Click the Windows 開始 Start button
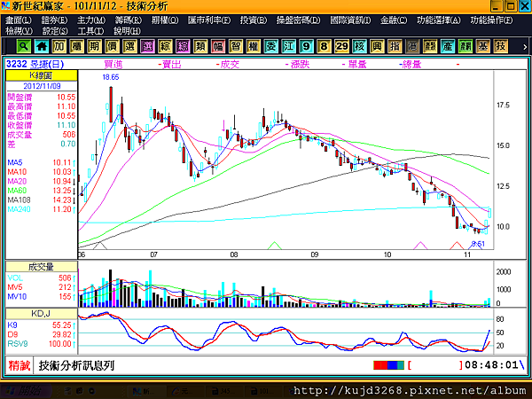The height and width of the screenshot is (399, 532). (25, 391)
